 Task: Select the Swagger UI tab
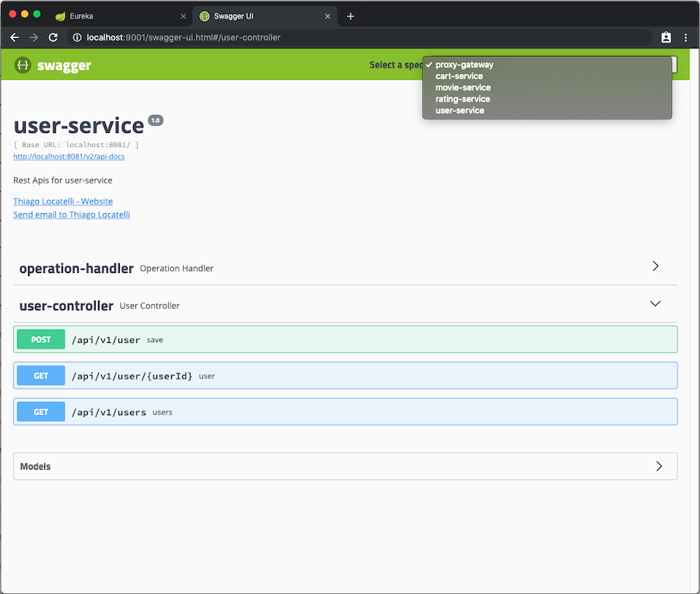tap(265, 16)
